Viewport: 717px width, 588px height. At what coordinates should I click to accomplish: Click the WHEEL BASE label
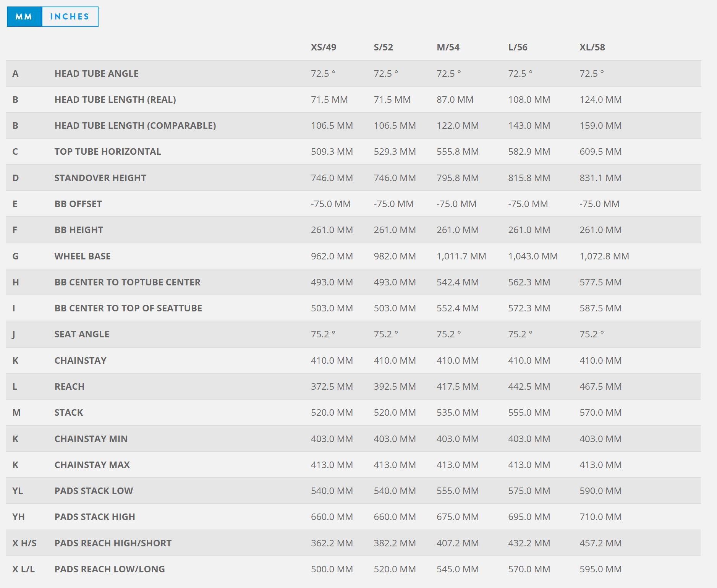tap(83, 256)
